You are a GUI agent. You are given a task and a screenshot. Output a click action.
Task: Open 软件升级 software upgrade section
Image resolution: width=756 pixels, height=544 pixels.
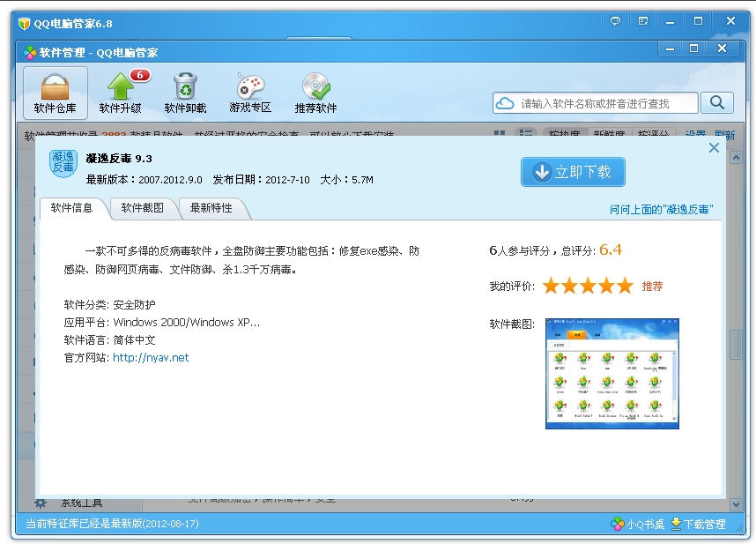(121, 93)
